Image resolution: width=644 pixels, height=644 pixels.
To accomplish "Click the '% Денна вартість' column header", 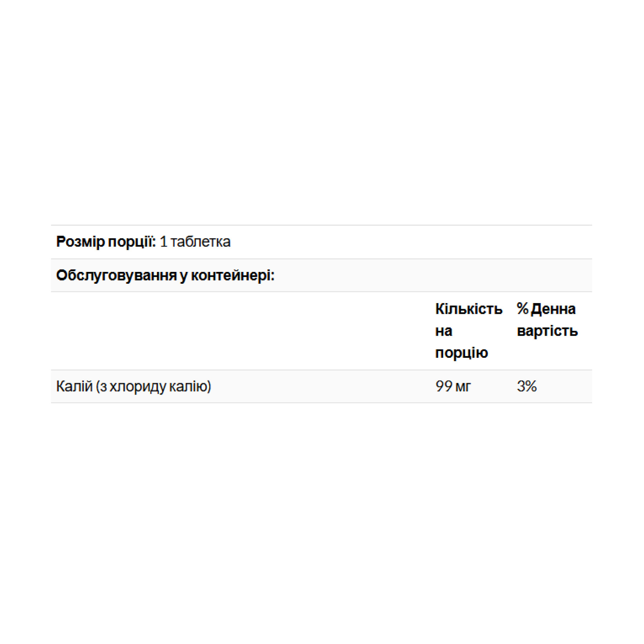I will [547, 320].
